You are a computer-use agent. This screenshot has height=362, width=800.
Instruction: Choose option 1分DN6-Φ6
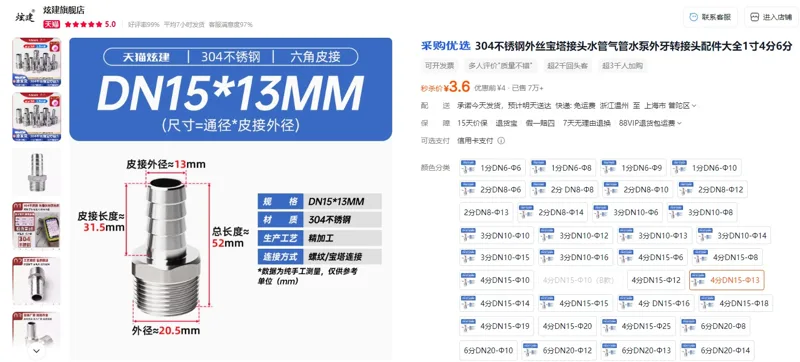(x=491, y=168)
